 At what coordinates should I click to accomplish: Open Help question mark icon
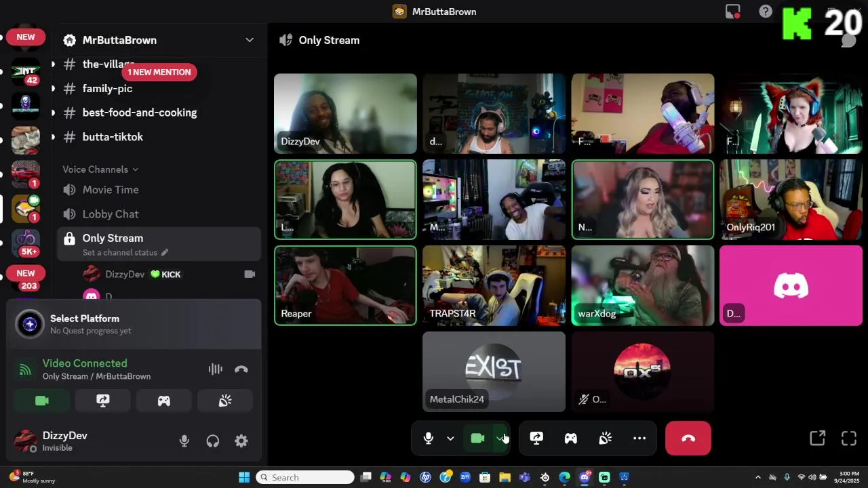(x=766, y=12)
